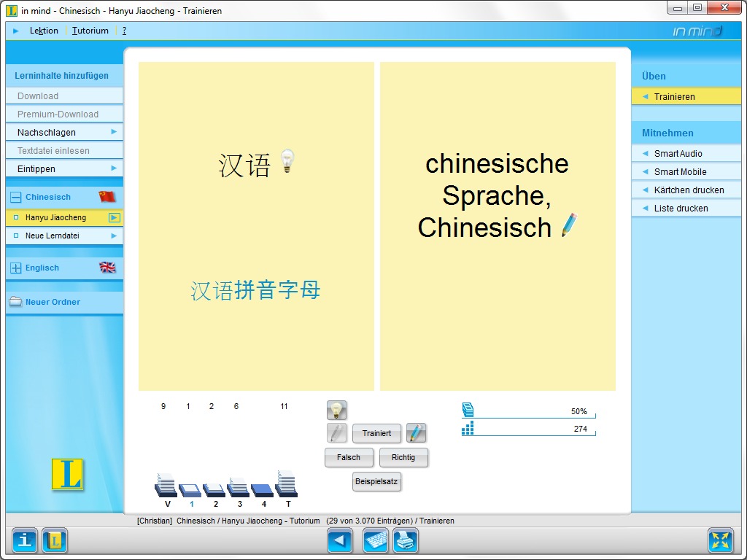The image size is (747, 560).
Task: Mark the answer as Richtig
Action: (403, 457)
